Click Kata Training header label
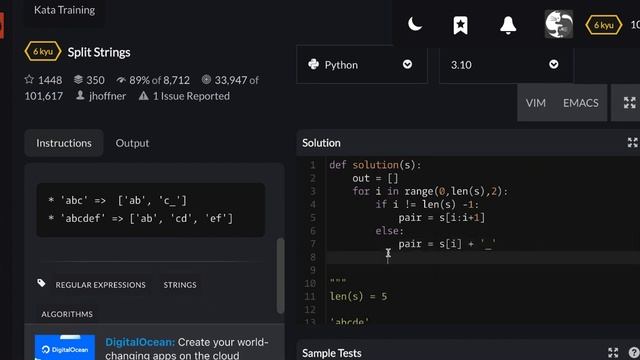The height and width of the screenshot is (360, 640). (x=64, y=10)
